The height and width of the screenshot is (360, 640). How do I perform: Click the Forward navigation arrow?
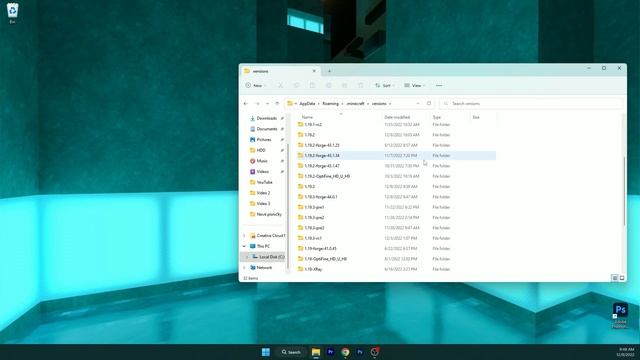pyautogui.click(x=257, y=104)
